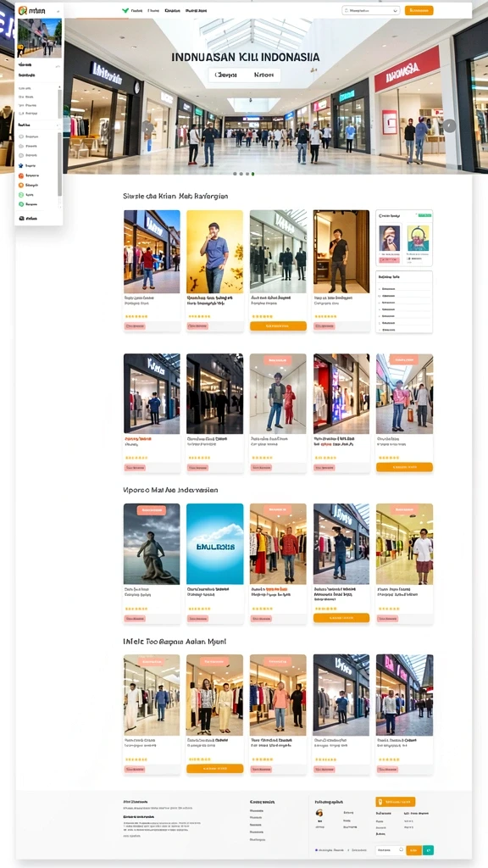Advance to the next hero carousel slide
This screenshot has width=488, height=868.
click(x=450, y=125)
